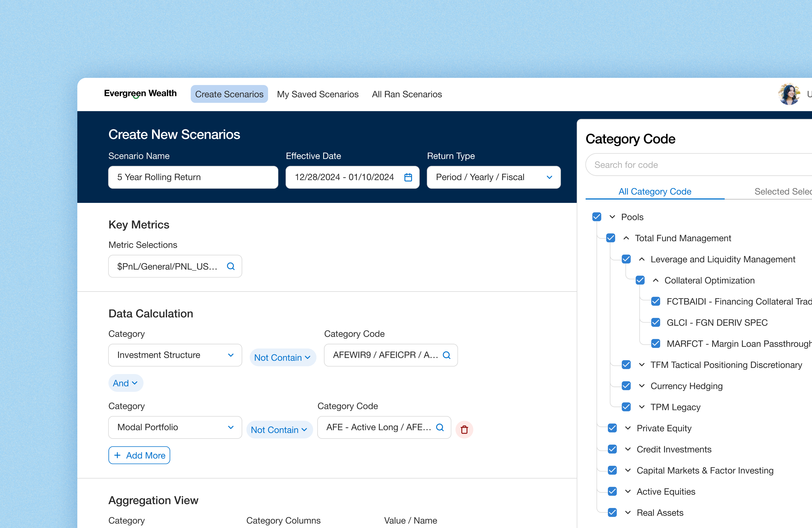The height and width of the screenshot is (528, 812).
Task: Toggle the Private Equity checkbox
Action: coord(612,428)
